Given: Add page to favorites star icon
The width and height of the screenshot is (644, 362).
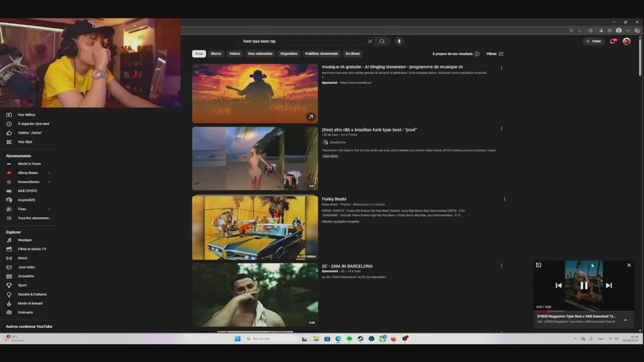Looking at the screenshot, I should pos(580,31).
